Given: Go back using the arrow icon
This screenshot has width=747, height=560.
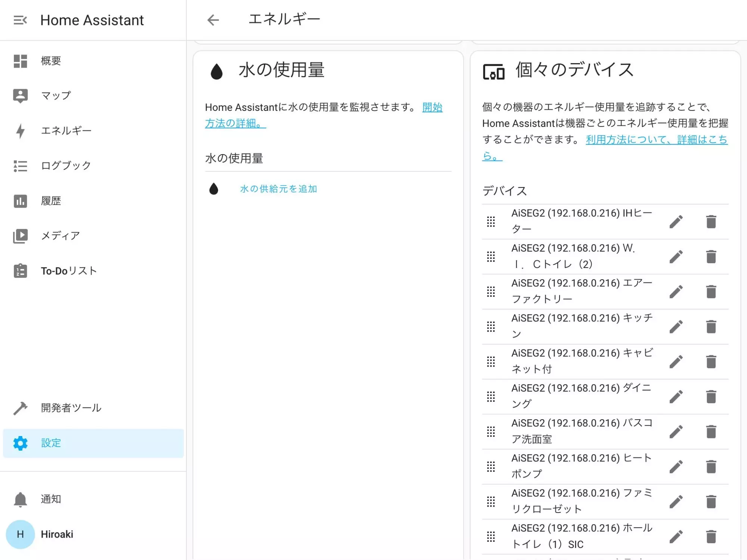Looking at the screenshot, I should point(213,20).
